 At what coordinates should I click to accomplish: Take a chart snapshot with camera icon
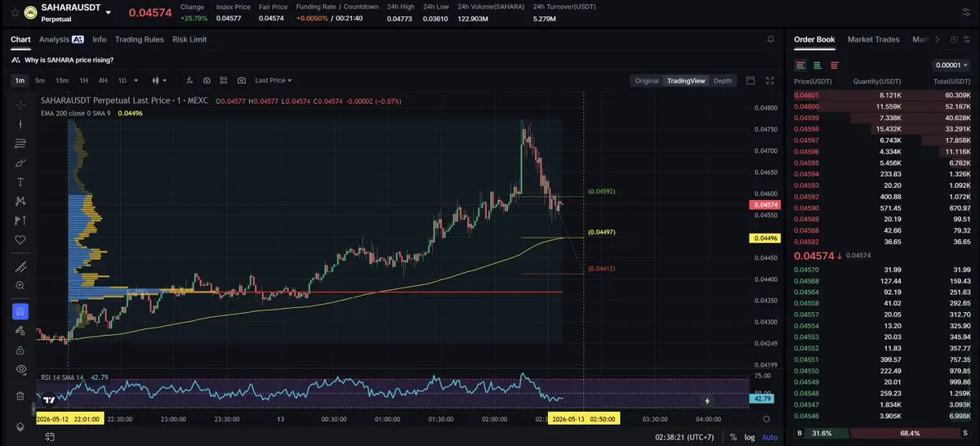pyautogui.click(x=242, y=80)
